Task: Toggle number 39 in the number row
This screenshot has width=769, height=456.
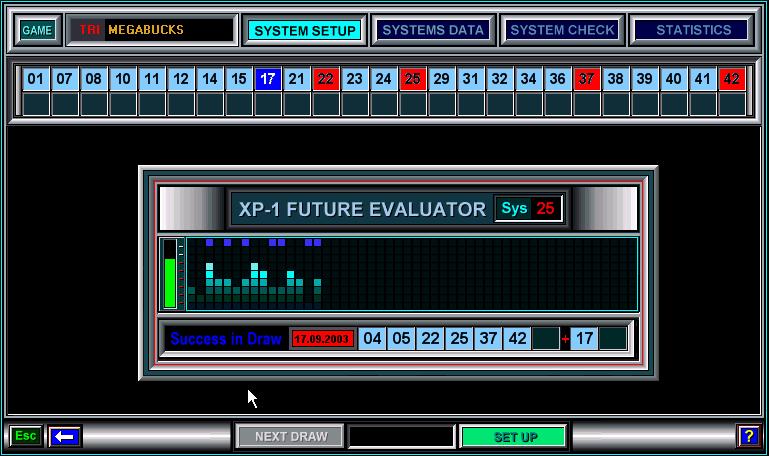Action: [x=644, y=78]
